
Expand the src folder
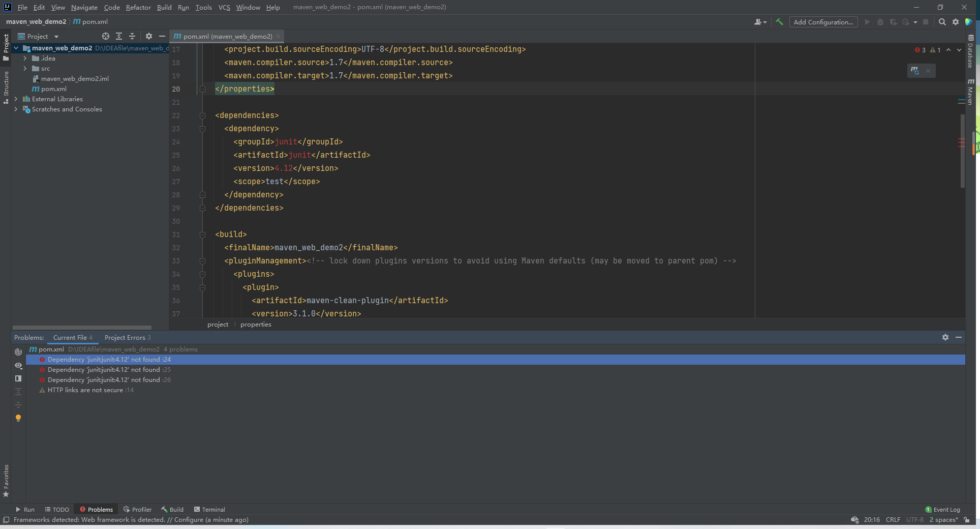[x=25, y=69]
